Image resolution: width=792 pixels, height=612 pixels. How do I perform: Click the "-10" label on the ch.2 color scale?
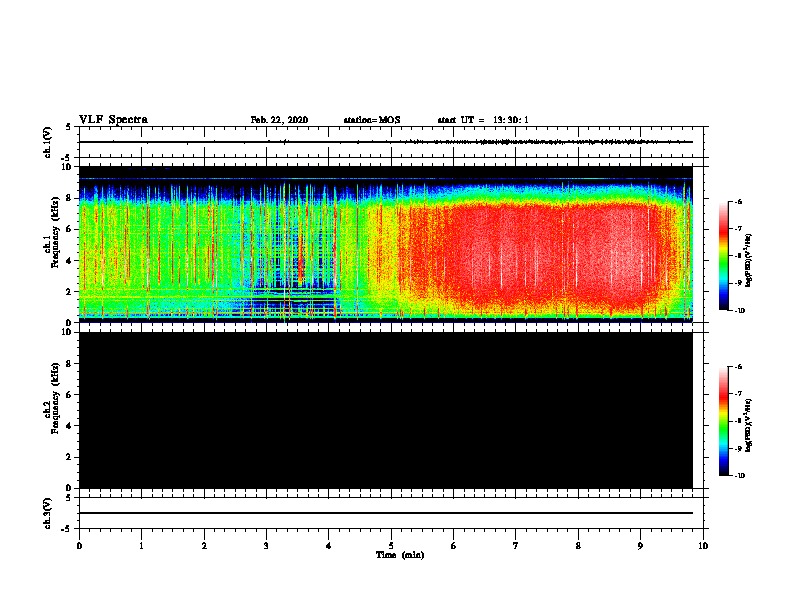[x=739, y=476]
